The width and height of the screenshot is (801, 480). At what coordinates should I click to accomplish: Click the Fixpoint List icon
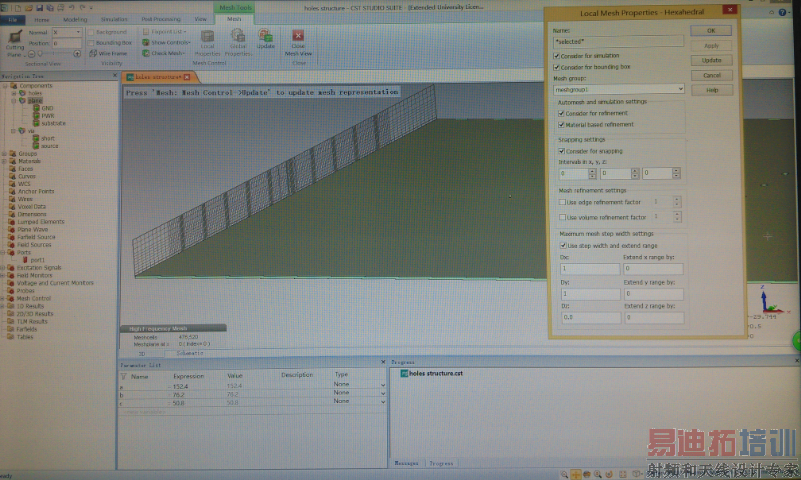click(x=146, y=32)
